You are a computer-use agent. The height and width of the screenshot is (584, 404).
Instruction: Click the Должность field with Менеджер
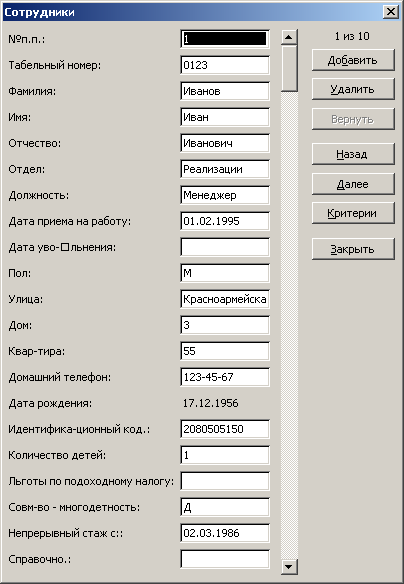pos(225,195)
